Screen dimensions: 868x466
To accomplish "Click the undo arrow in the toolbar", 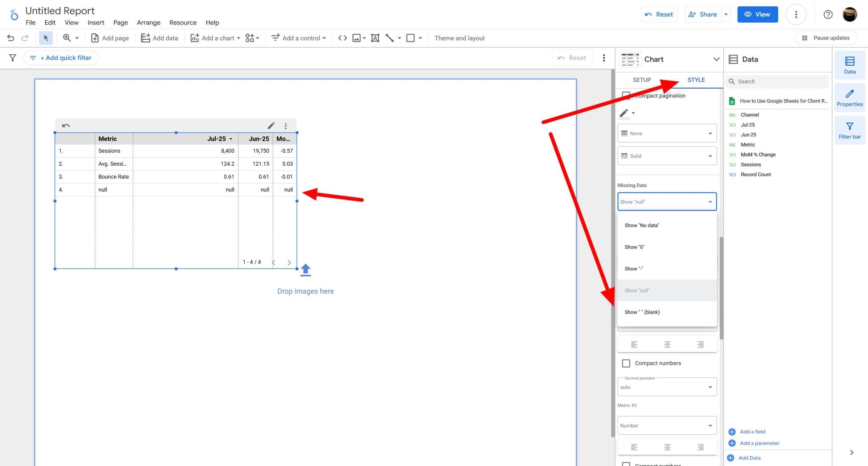I will pos(10,38).
